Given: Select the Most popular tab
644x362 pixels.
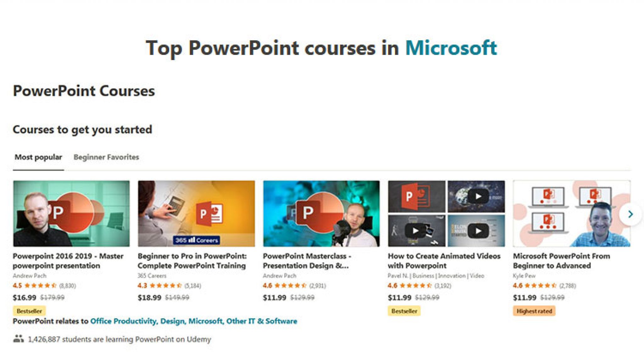Looking at the screenshot, I should (x=38, y=157).
